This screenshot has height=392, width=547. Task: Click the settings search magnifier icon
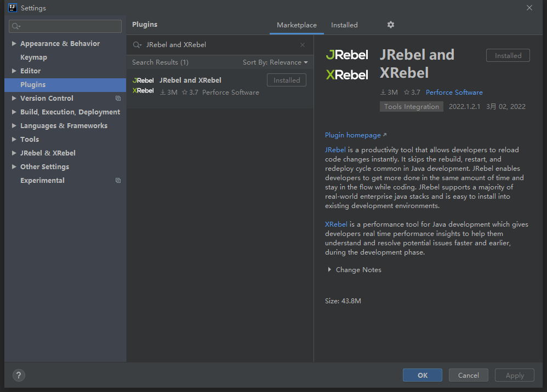tap(16, 26)
